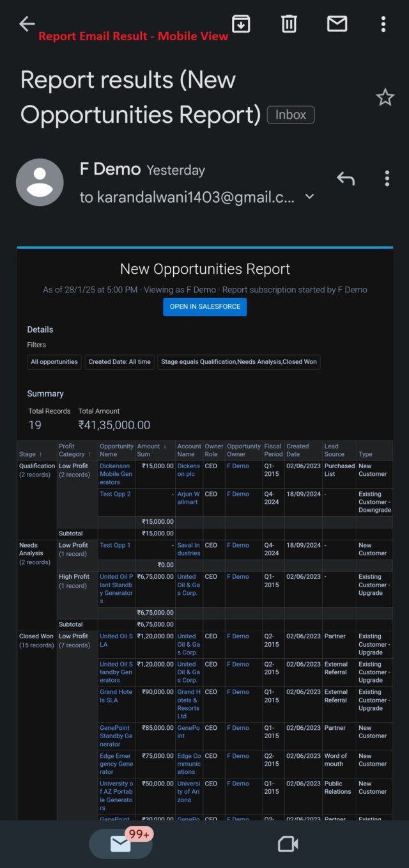Open University of AZ Portable Generators link

tap(116, 796)
